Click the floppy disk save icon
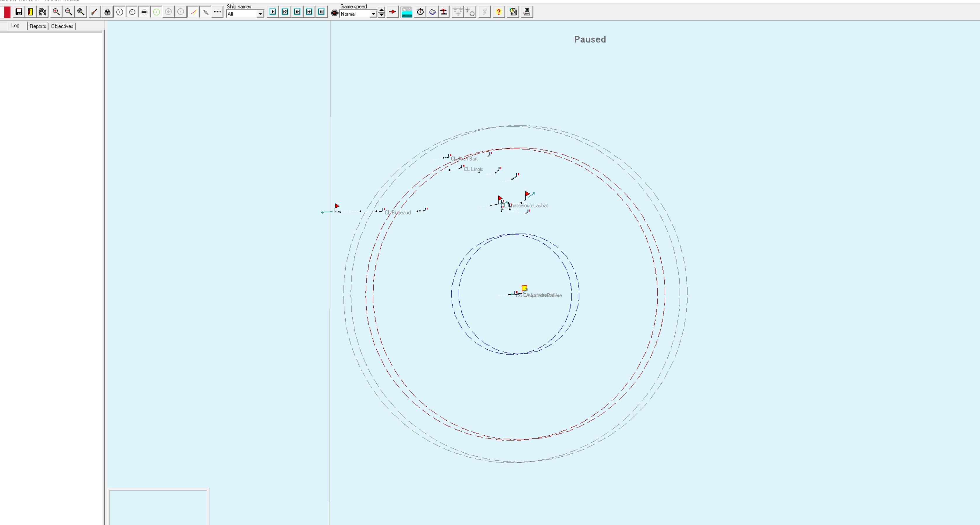 [x=19, y=12]
